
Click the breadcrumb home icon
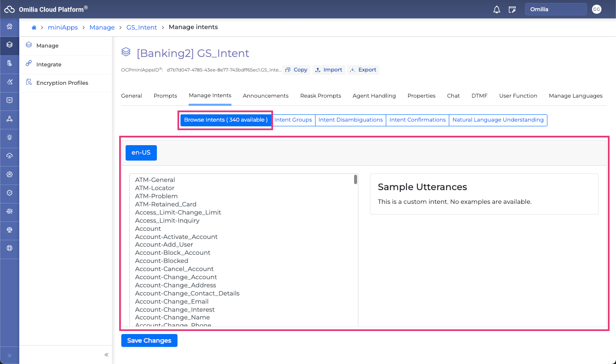click(34, 27)
